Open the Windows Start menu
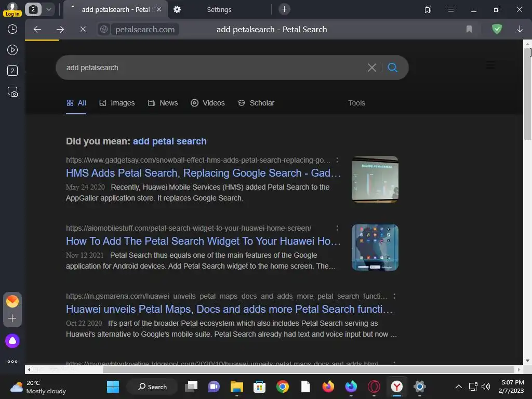The image size is (532, 399). tap(113, 387)
